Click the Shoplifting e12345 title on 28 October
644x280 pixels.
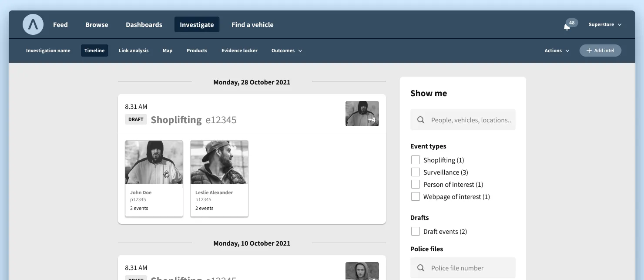point(194,120)
